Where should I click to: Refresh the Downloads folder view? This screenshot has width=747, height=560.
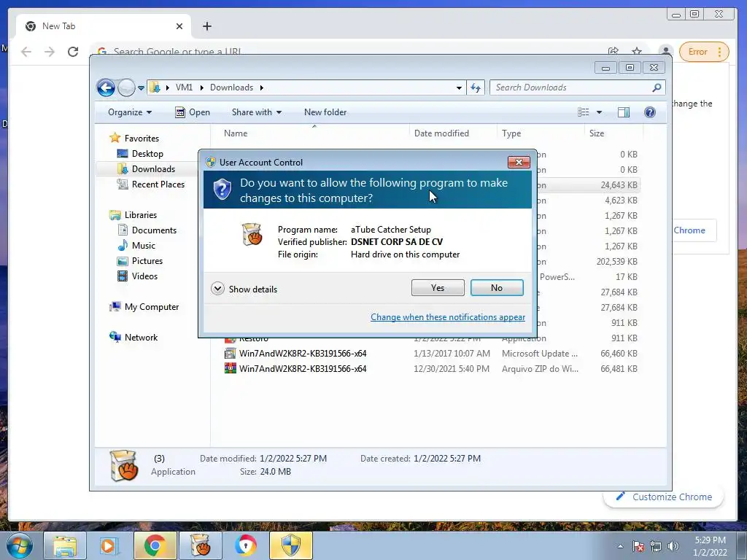(476, 87)
